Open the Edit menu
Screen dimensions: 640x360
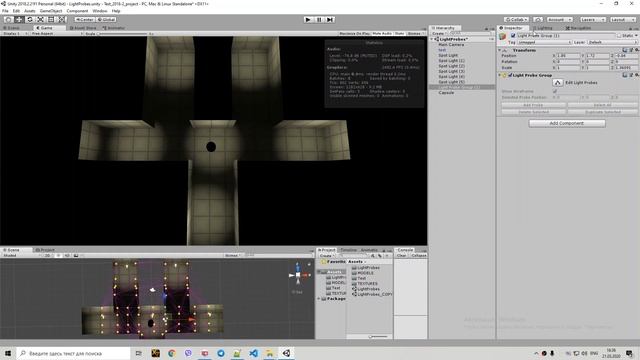[16, 11]
